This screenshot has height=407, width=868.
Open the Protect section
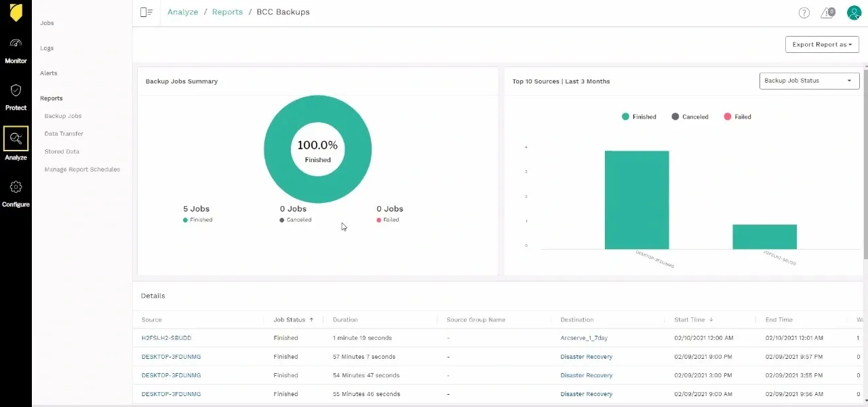pos(16,98)
